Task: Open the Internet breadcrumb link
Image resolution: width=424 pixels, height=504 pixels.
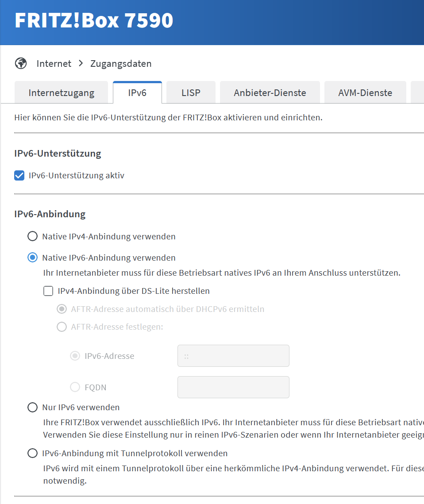Action: click(54, 64)
